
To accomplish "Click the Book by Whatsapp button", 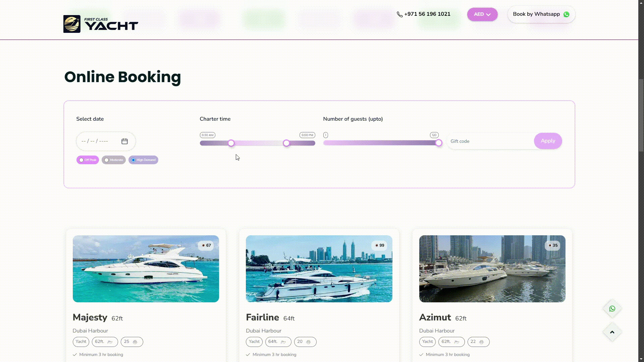I will [541, 14].
